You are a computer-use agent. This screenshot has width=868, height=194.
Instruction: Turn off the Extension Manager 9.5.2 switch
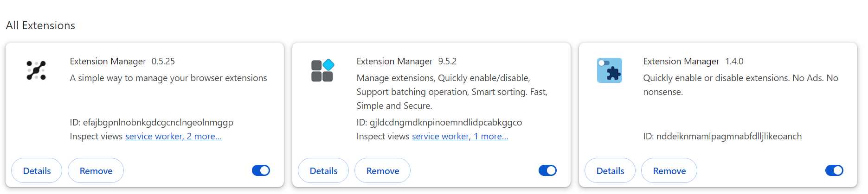click(x=547, y=170)
